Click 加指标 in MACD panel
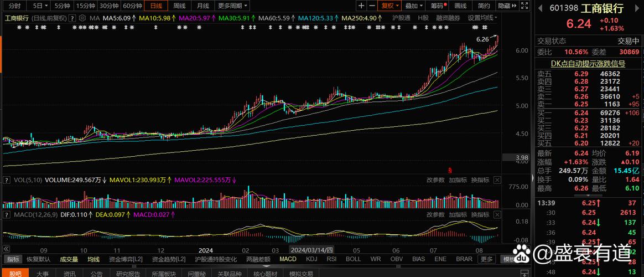The image size is (644, 277). (x=458, y=214)
